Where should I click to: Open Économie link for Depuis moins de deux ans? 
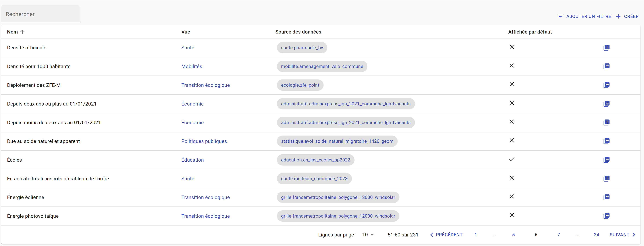point(192,123)
